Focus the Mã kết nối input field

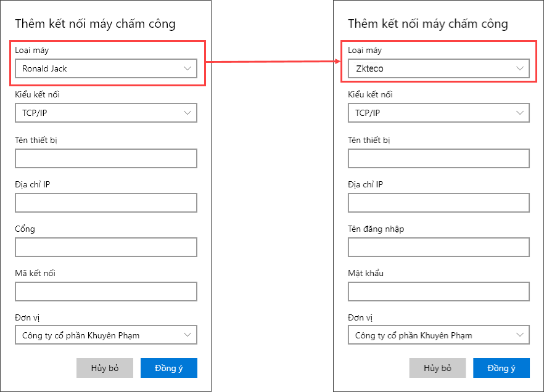[105, 292]
